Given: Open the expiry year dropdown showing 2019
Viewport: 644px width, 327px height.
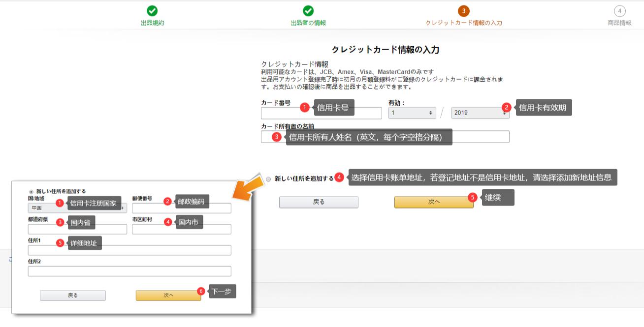Looking at the screenshot, I should click(480, 113).
